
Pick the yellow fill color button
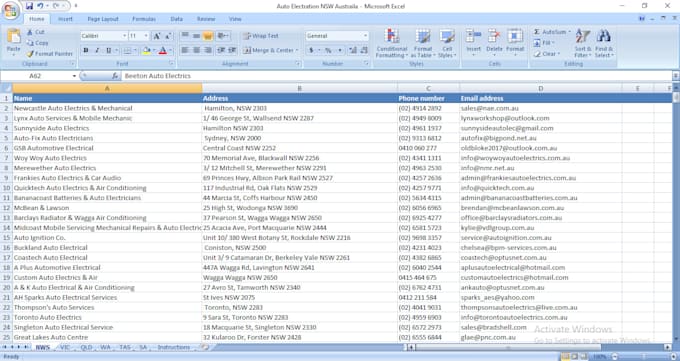146,51
